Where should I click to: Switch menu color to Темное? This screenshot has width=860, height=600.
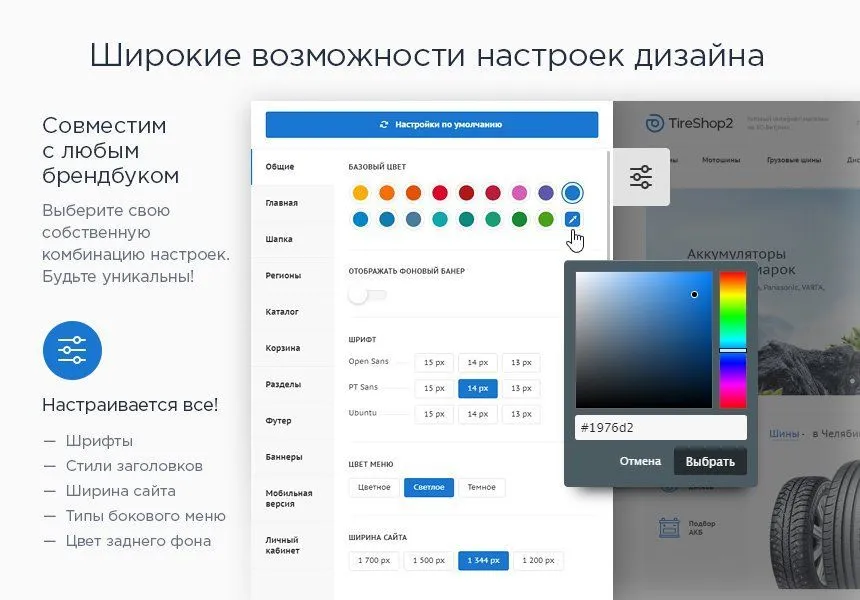coord(480,487)
